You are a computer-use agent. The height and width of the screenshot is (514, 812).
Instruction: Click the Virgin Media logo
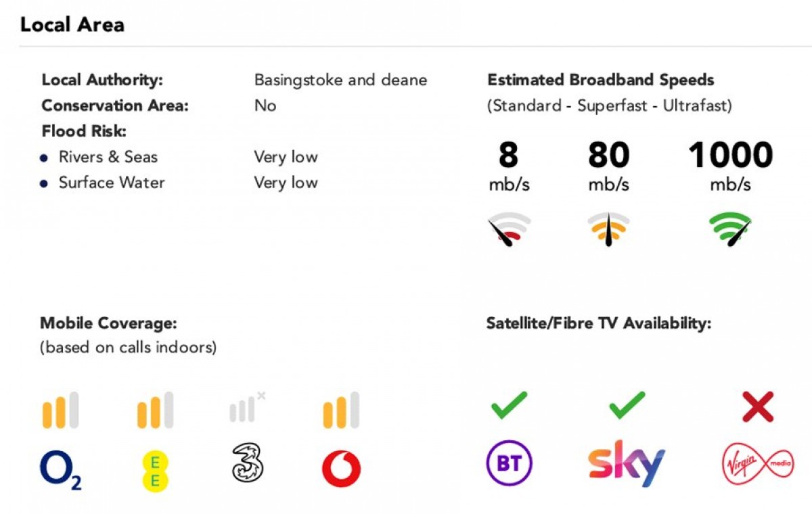point(757,467)
